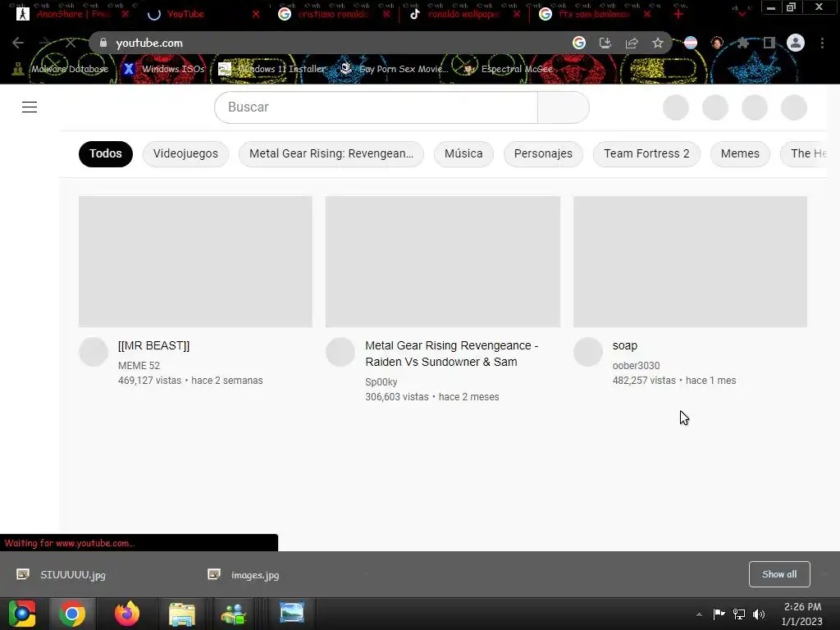Open the [[MR BEAST]] video thumbnail
Screen dimensions: 840x630
(195, 262)
